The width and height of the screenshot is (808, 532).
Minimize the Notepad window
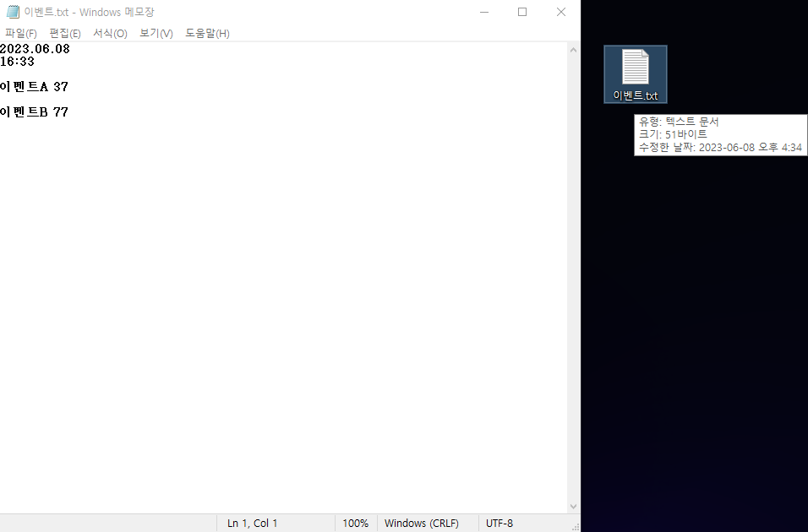pos(483,12)
